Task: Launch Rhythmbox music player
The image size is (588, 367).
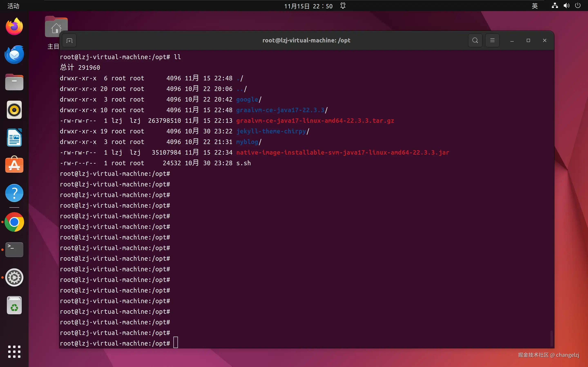Action: point(14,110)
